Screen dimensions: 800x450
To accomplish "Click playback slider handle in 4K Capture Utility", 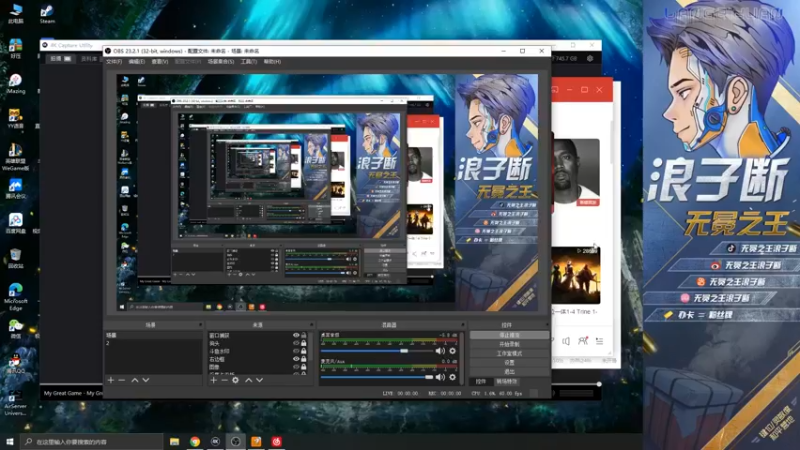I will coord(599,384).
